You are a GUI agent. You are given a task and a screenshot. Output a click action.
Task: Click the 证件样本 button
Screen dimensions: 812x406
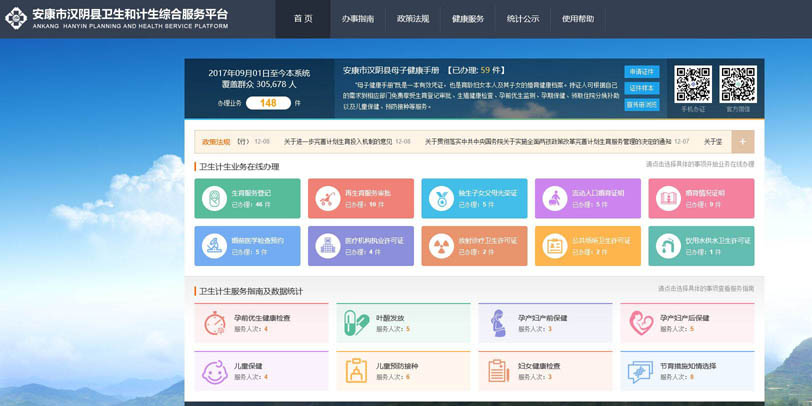tap(642, 88)
